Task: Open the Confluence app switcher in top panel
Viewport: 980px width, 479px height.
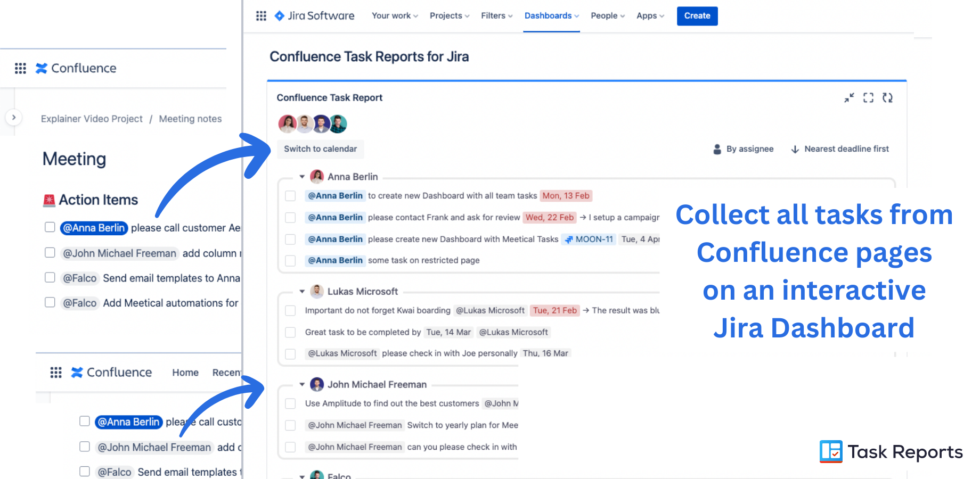Action: coord(20,68)
